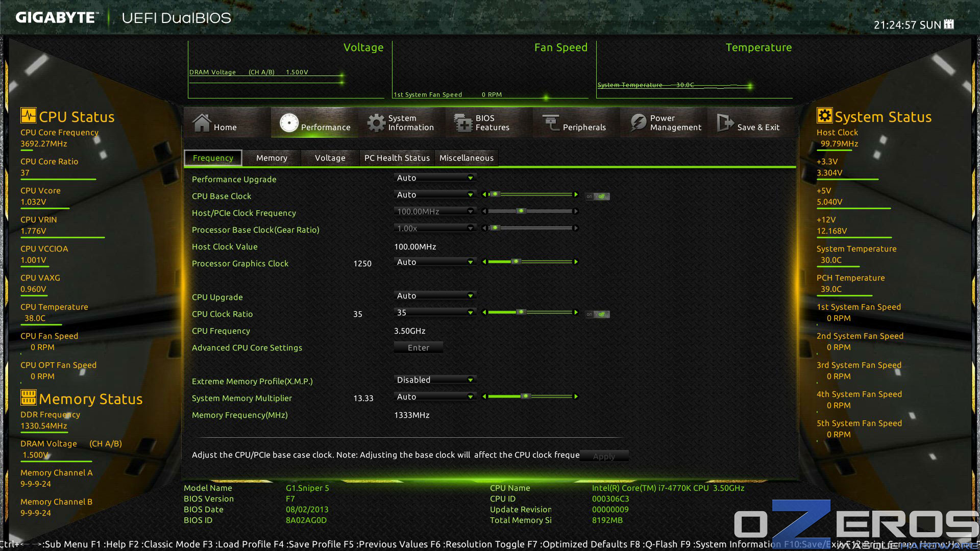This screenshot has height=551, width=980.
Task: Increase CPU Base Clock with right arrow
Action: point(576,194)
